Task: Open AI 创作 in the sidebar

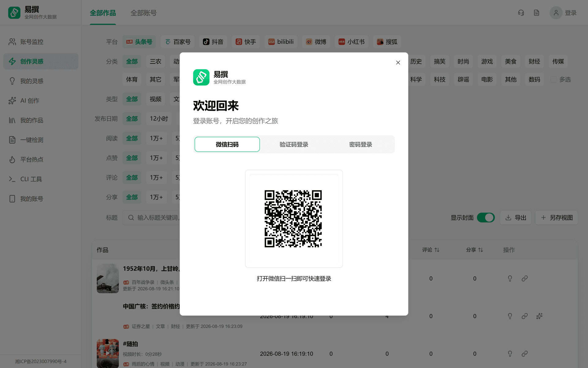Action: pyautogui.click(x=41, y=101)
